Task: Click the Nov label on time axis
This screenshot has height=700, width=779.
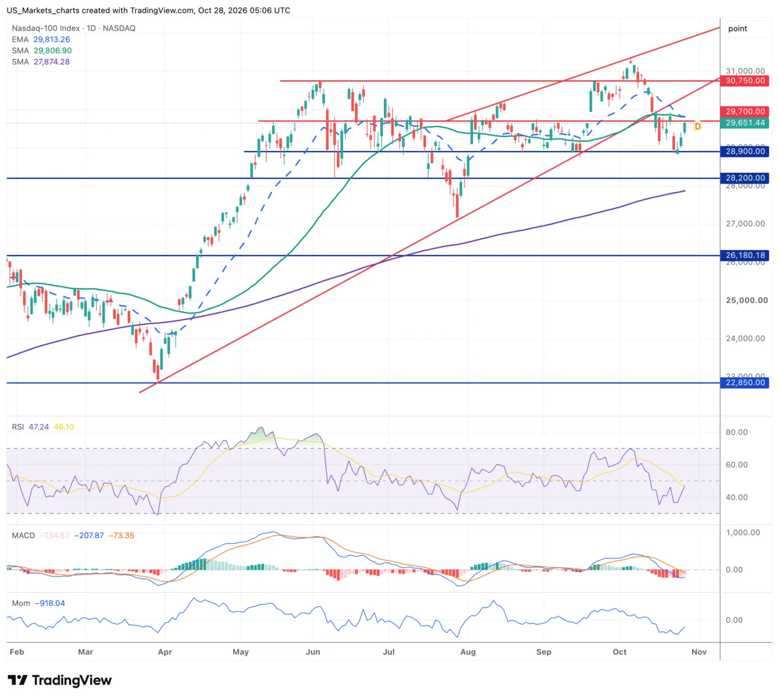Action: [x=699, y=651]
